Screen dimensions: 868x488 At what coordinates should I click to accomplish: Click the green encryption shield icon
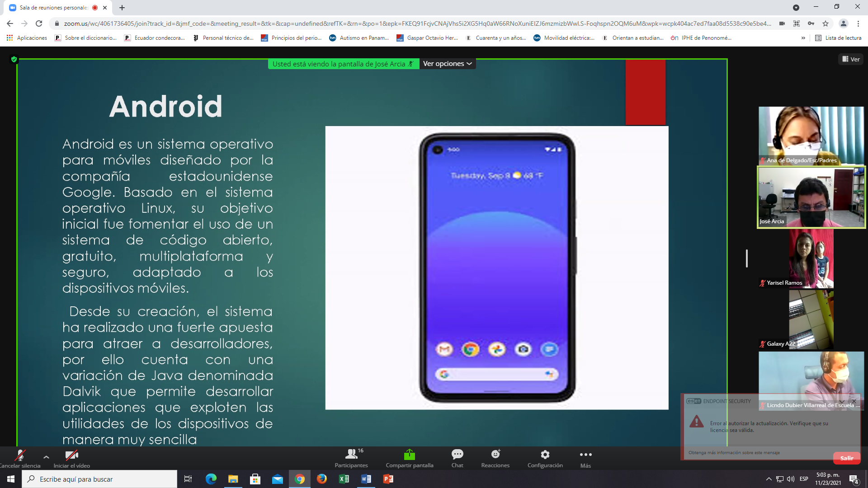pos(14,59)
